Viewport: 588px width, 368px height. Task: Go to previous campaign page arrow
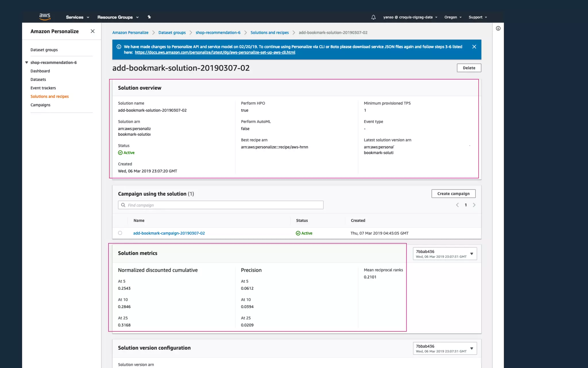point(457,205)
